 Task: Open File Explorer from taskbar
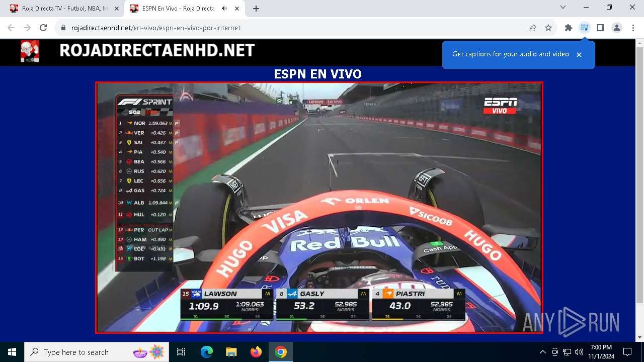click(x=231, y=352)
